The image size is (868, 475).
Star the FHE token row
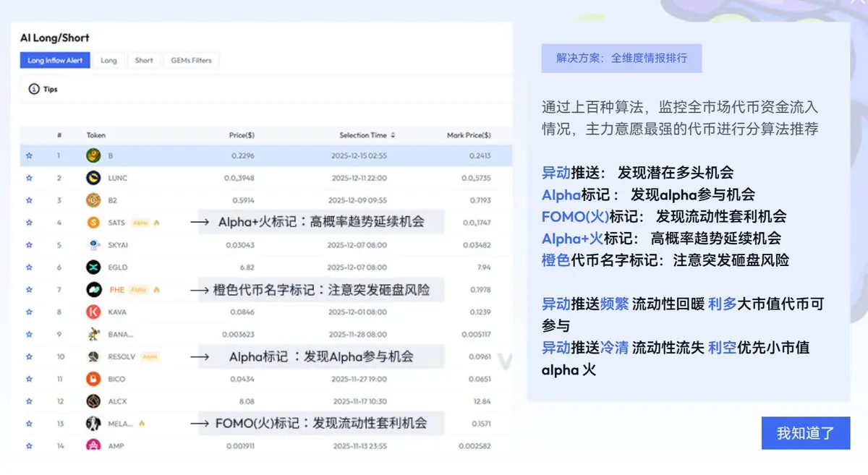29,290
